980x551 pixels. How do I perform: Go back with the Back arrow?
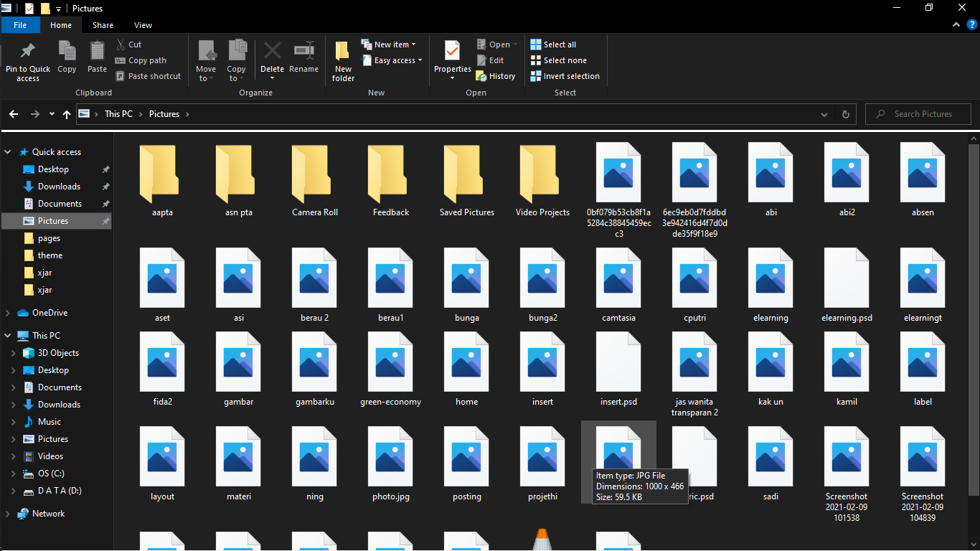[14, 114]
